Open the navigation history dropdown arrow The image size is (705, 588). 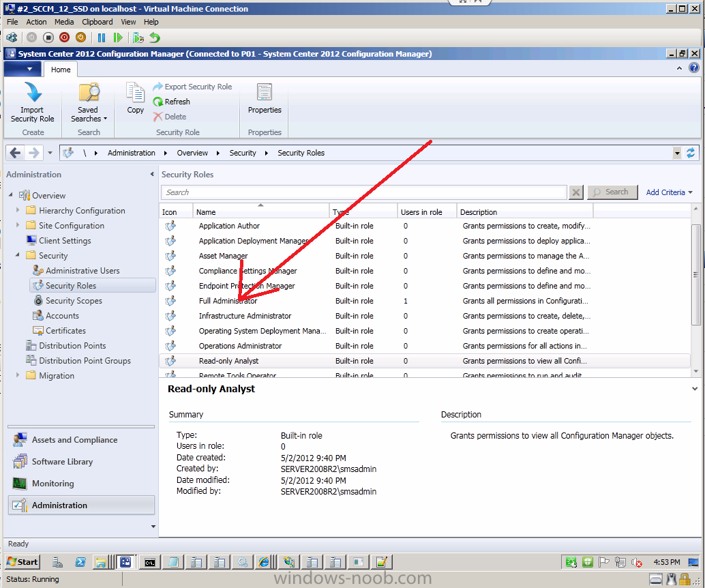pyautogui.click(x=50, y=153)
